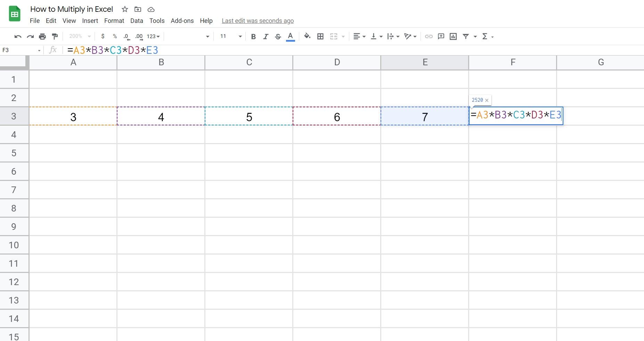Open 'Last edit was seconds ago' link
This screenshot has height=341, width=644.
click(x=258, y=21)
